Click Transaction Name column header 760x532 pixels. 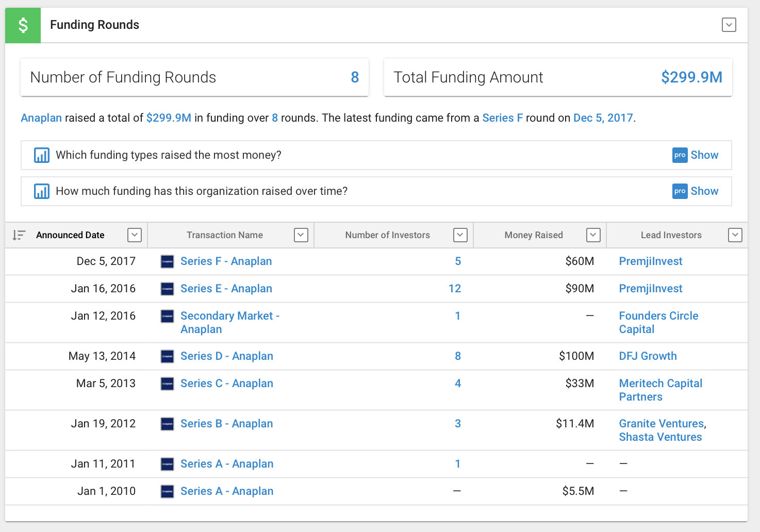[225, 235]
